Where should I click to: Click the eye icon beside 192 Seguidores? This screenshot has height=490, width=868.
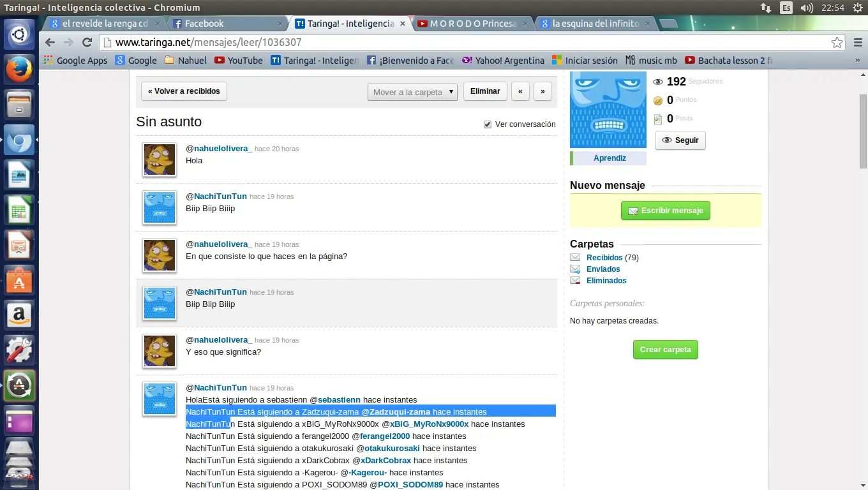click(x=659, y=81)
